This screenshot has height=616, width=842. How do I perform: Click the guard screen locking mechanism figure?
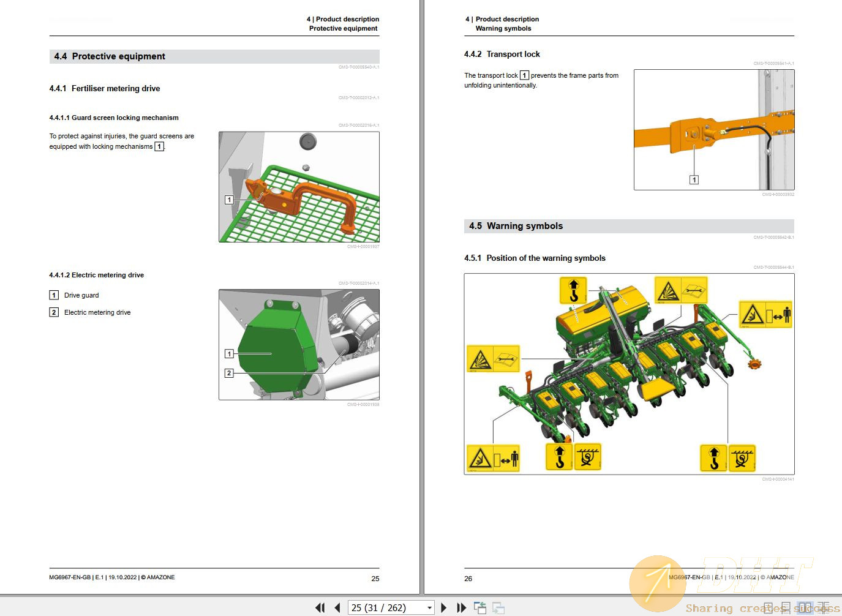click(299, 187)
